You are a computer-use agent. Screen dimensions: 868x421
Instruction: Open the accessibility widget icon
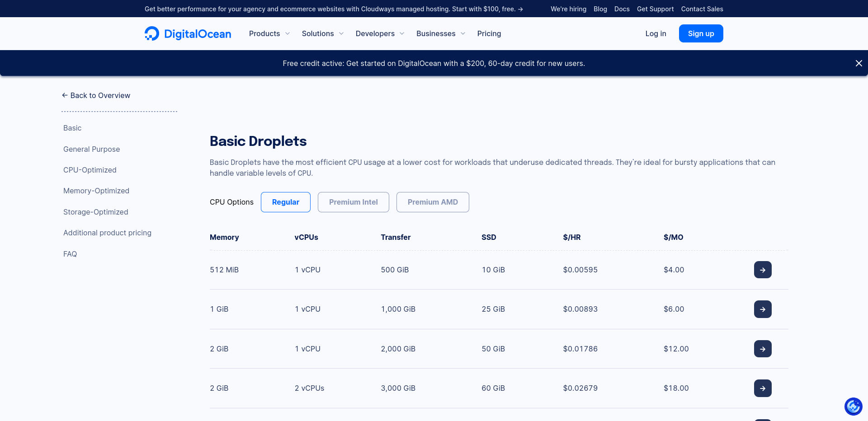click(x=854, y=406)
